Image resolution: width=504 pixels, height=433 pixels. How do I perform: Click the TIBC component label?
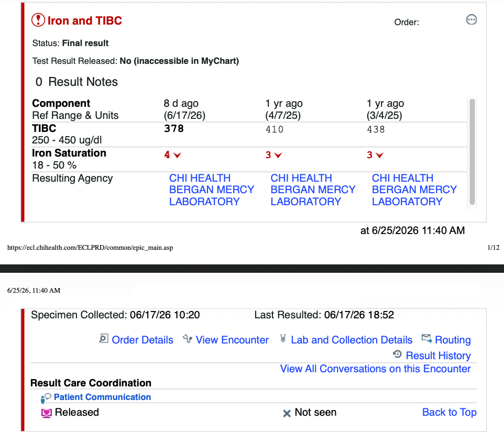(x=44, y=128)
